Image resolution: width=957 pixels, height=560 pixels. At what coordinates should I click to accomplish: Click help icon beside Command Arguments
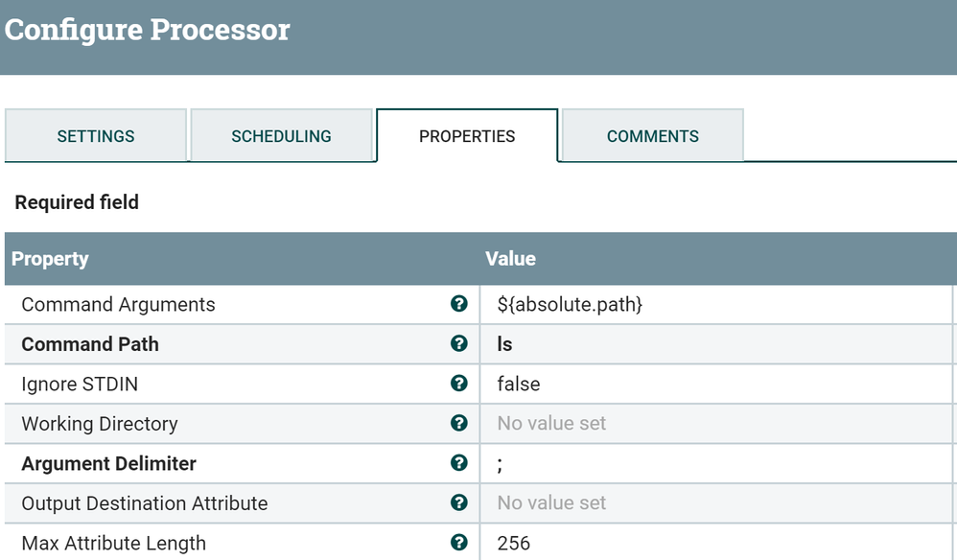(x=458, y=304)
